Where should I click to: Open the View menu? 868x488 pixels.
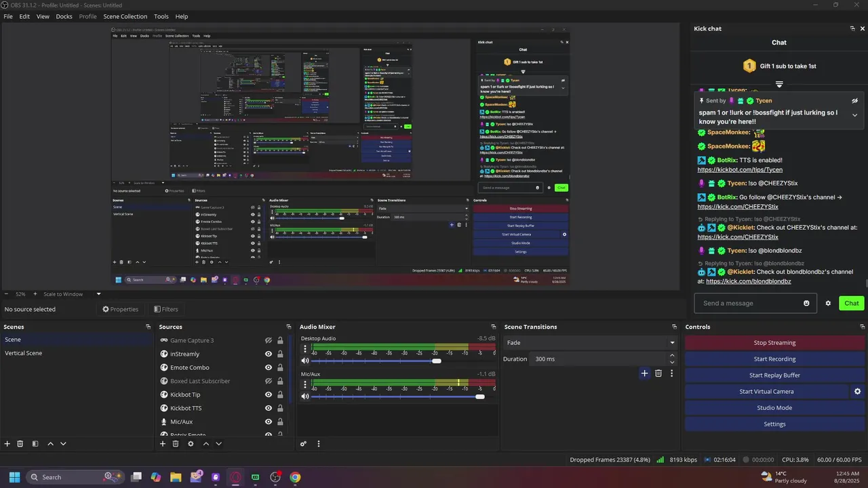[43, 16]
